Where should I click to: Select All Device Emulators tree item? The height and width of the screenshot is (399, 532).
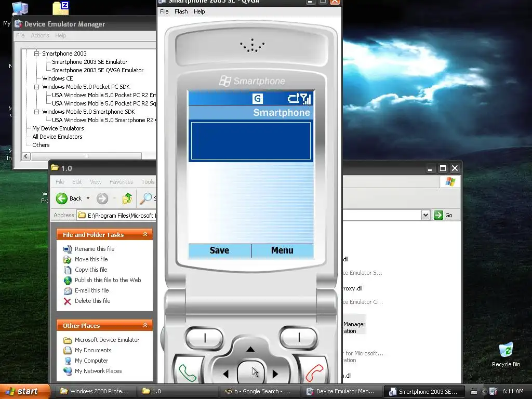(57, 137)
